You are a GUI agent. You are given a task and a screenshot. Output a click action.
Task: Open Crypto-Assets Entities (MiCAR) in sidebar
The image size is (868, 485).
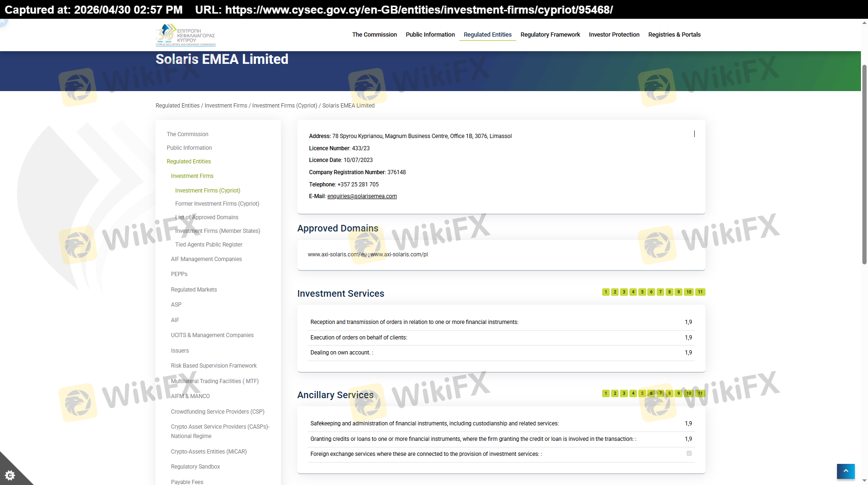click(x=209, y=452)
